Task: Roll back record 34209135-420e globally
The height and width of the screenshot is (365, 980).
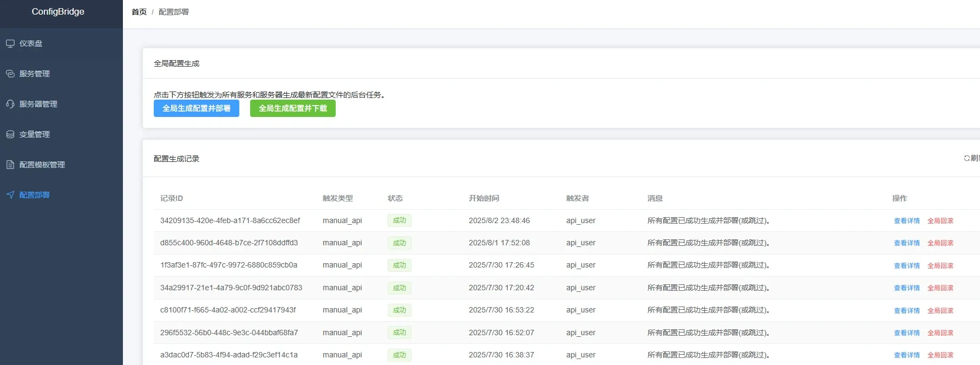Action: tap(940, 221)
